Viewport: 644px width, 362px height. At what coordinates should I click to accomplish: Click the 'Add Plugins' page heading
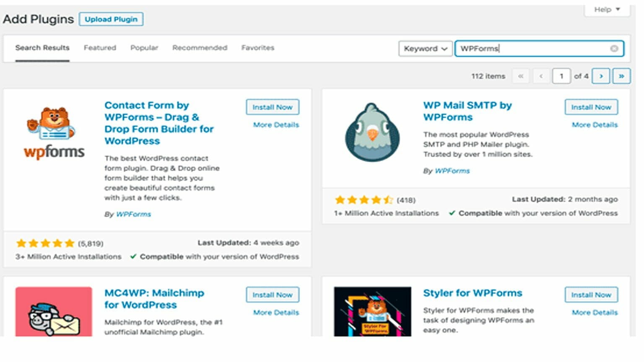pos(39,19)
